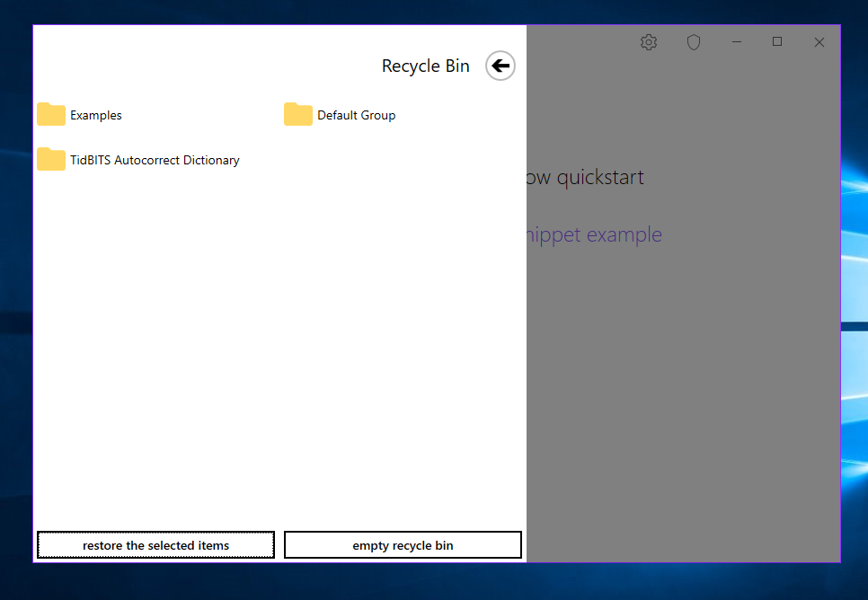Click the Windows desktop wallpaper outside the app
Viewport: 868px width, 600px height.
[x=434, y=582]
